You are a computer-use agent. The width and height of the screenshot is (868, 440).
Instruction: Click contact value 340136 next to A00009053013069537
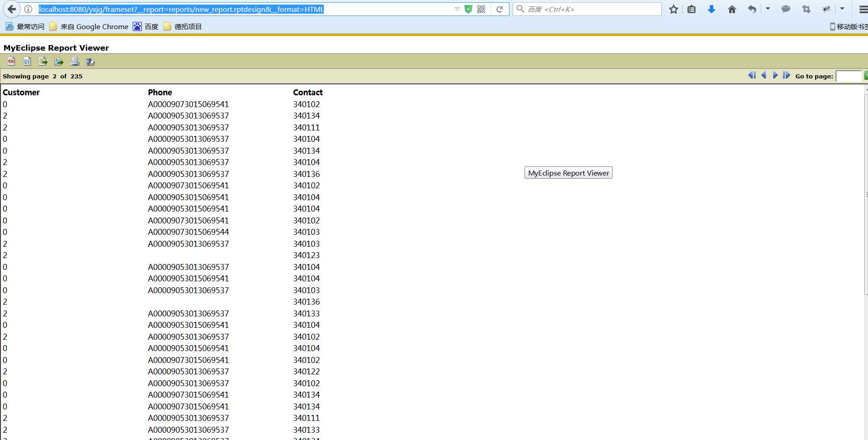coord(307,174)
